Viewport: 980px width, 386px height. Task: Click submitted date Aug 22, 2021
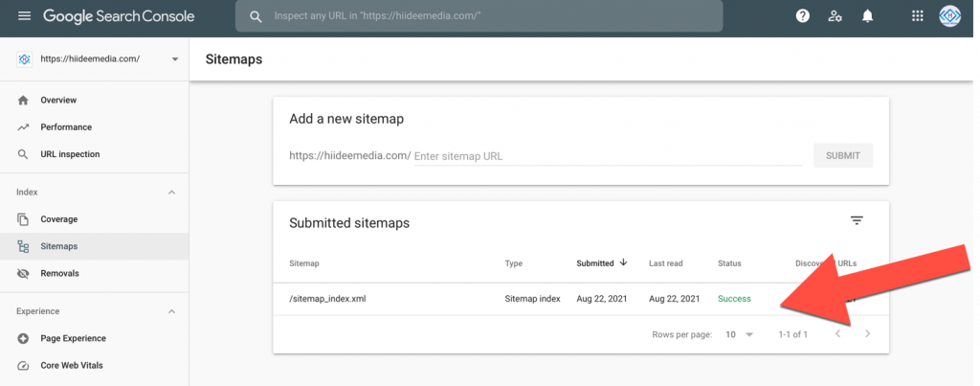(602, 299)
